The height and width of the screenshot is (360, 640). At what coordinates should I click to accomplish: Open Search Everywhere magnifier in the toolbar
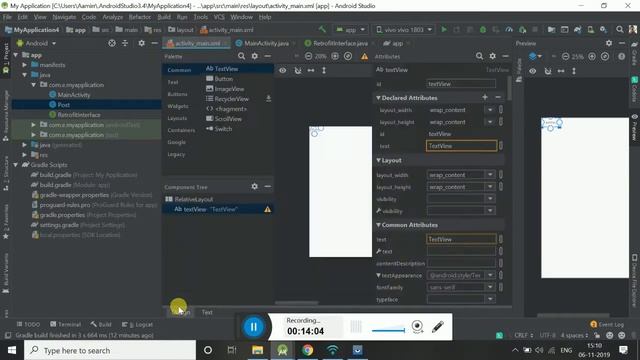619,29
